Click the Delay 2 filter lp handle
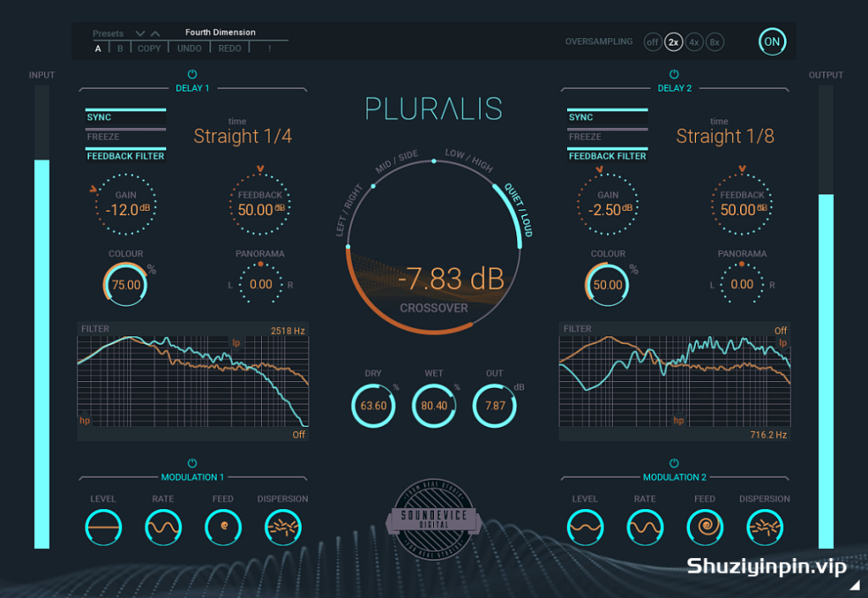This screenshot has height=598, width=868. click(x=782, y=343)
